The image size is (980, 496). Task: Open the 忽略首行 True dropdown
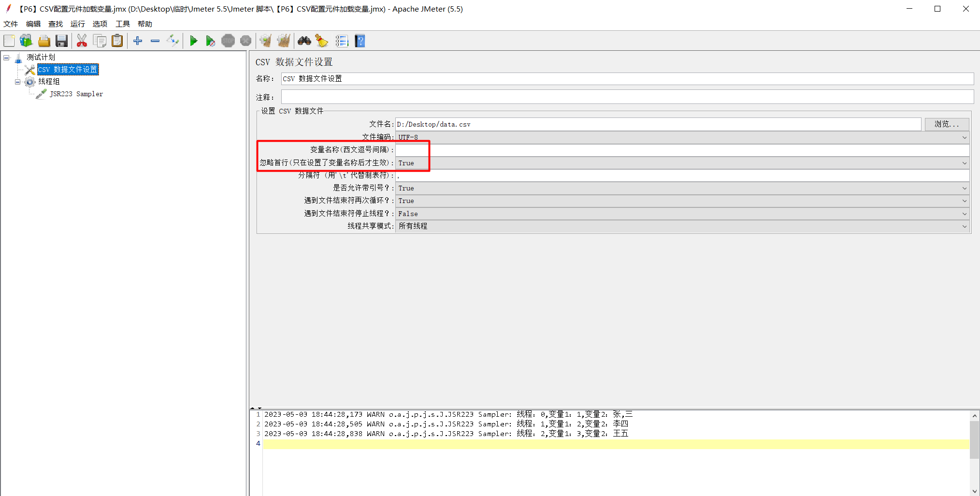(x=683, y=163)
